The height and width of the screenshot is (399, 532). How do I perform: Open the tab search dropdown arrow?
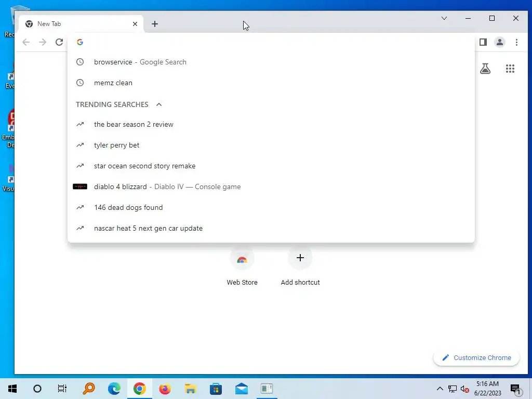[444, 18]
